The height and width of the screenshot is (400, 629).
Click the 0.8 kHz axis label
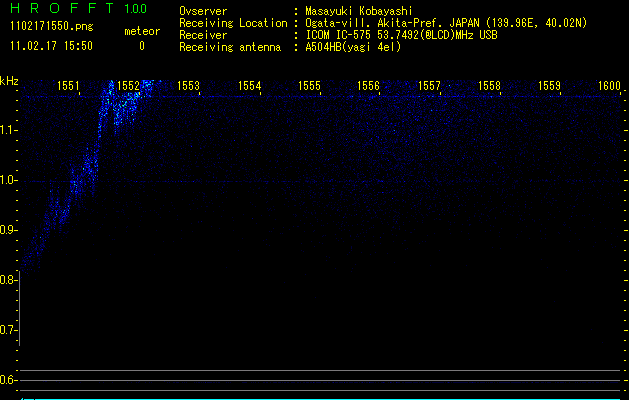pyautogui.click(x=8, y=280)
